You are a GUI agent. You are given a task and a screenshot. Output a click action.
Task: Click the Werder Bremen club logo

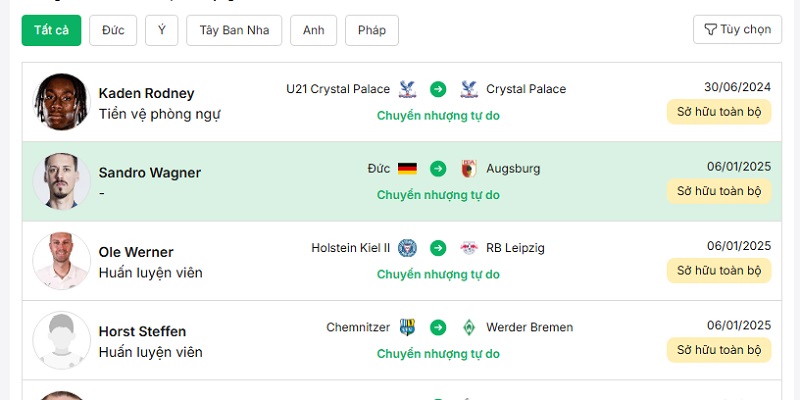(x=469, y=327)
